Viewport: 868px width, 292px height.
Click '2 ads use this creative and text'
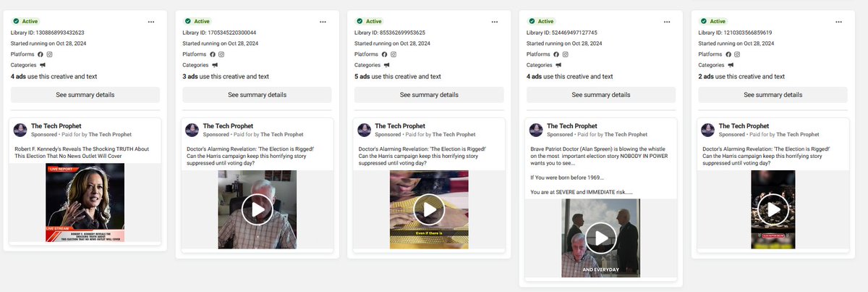tap(742, 76)
